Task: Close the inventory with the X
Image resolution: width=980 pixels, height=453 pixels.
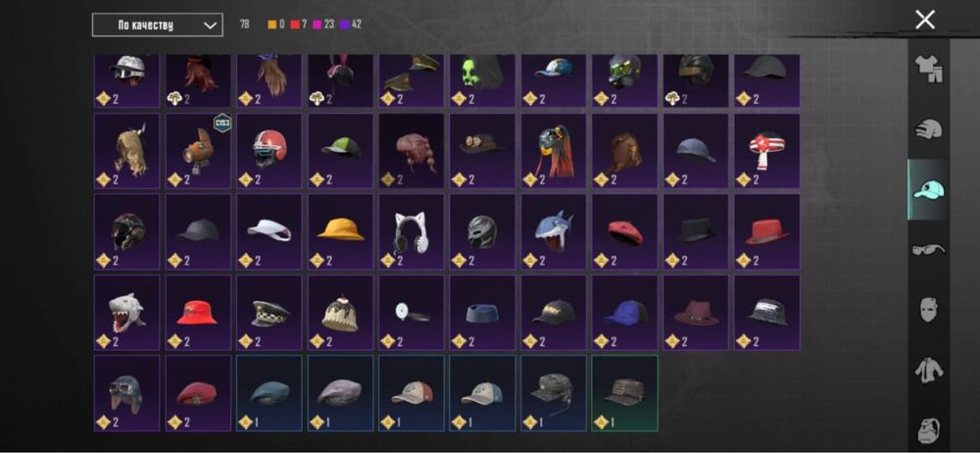Action: click(x=925, y=20)
